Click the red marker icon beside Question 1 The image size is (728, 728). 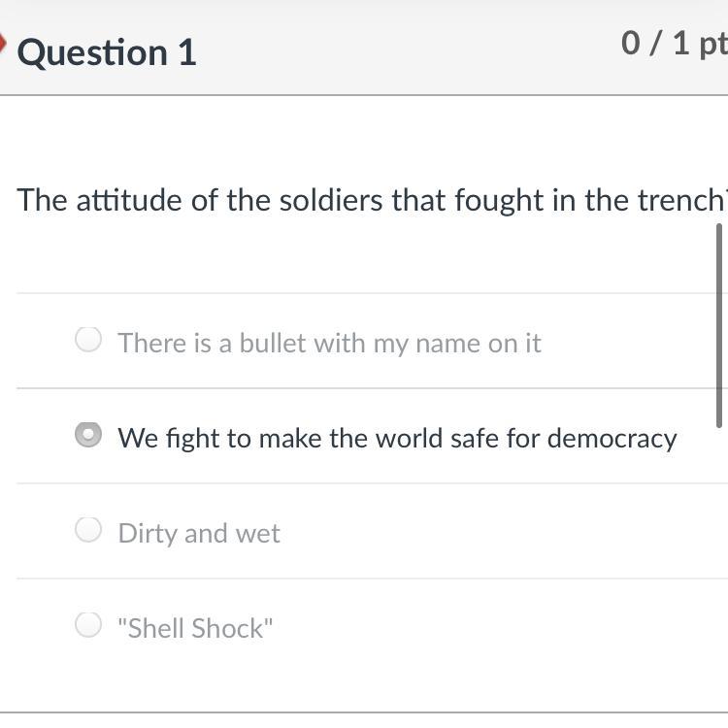pos(3,44)
